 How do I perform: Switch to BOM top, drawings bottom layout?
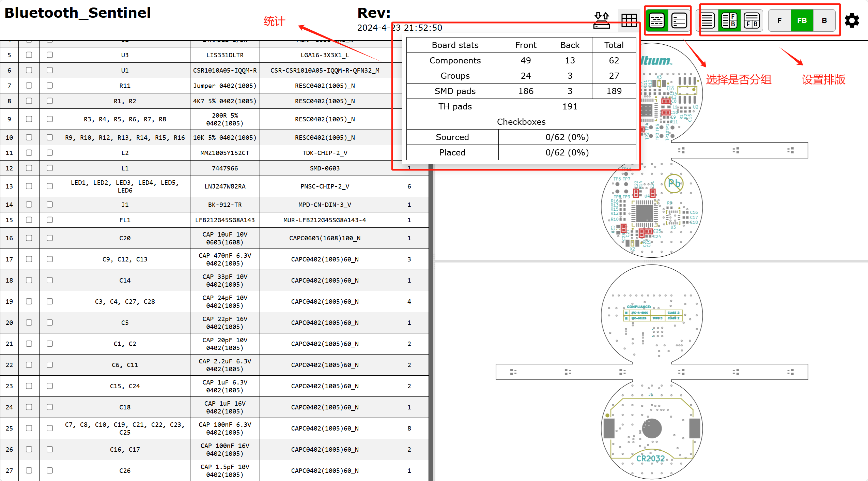click(x=752, y=20)
